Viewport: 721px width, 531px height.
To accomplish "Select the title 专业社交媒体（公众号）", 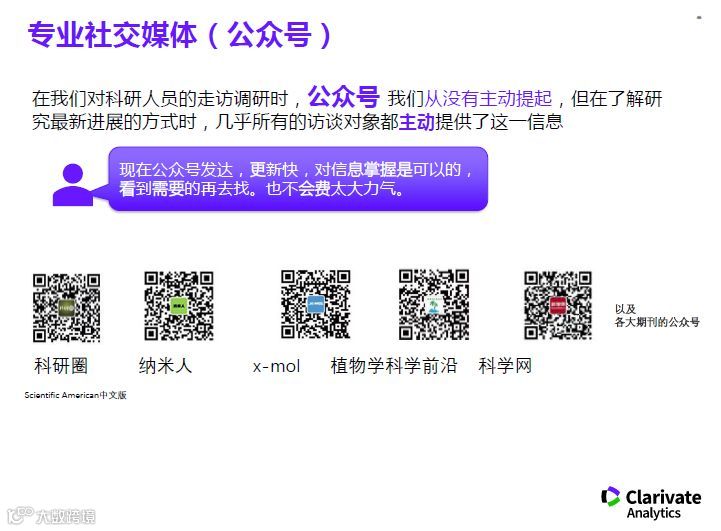I will tap(180, 34).
